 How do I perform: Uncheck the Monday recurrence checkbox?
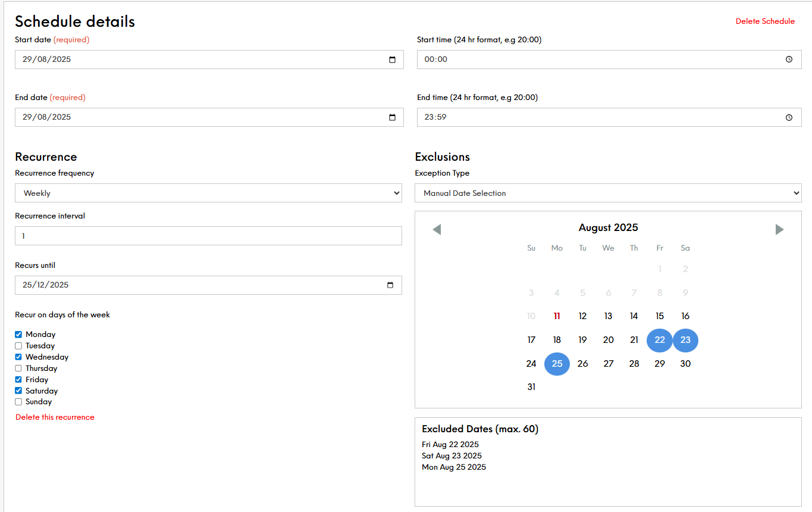pyautogui.click(x=18, y=335)
